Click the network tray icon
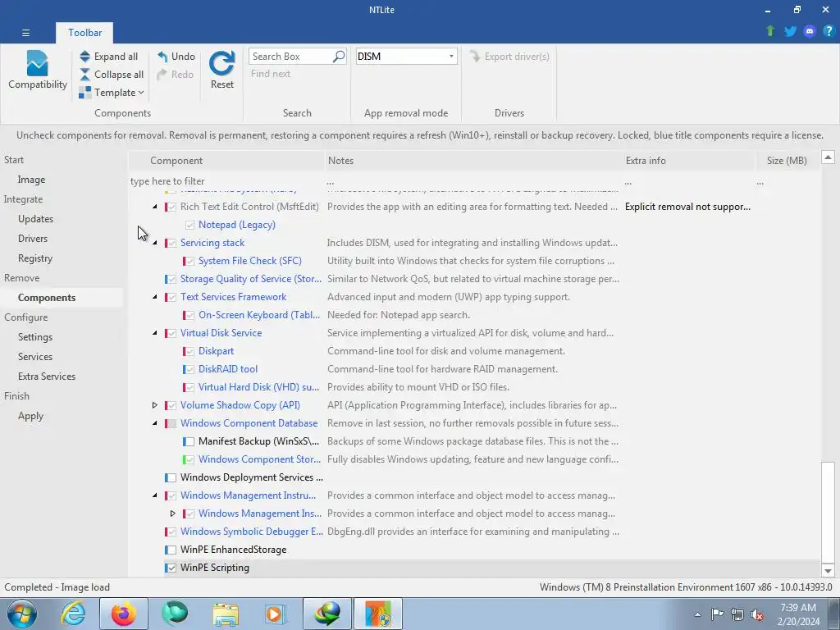The width and height of the screenshot is (840, 630). pyautogui.click(x=737, y=614)
